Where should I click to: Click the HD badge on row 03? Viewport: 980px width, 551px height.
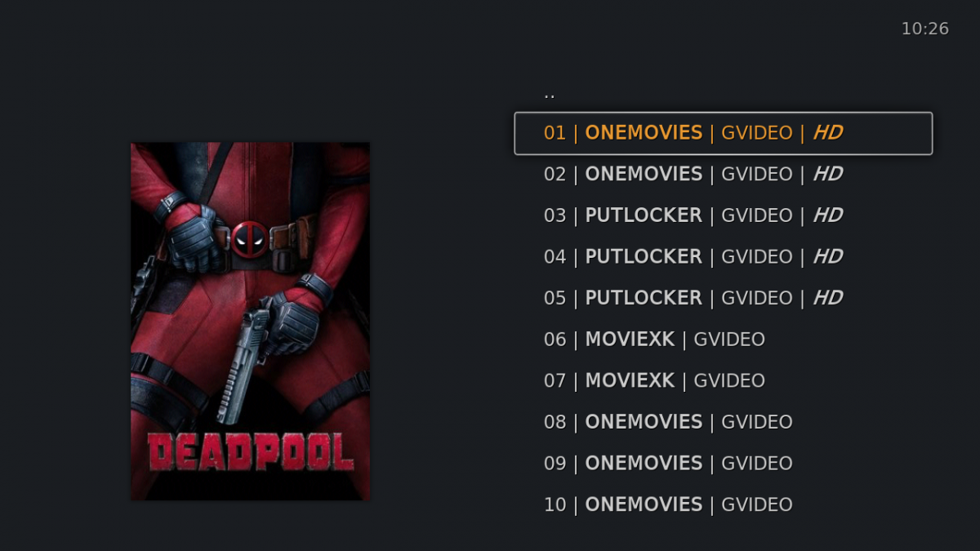coord(827,216)
